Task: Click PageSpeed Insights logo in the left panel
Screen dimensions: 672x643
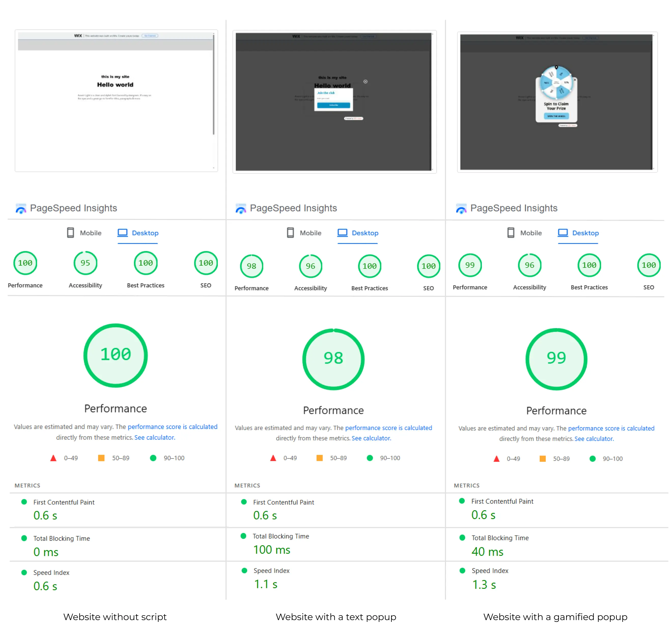Action: click(21, 208)
